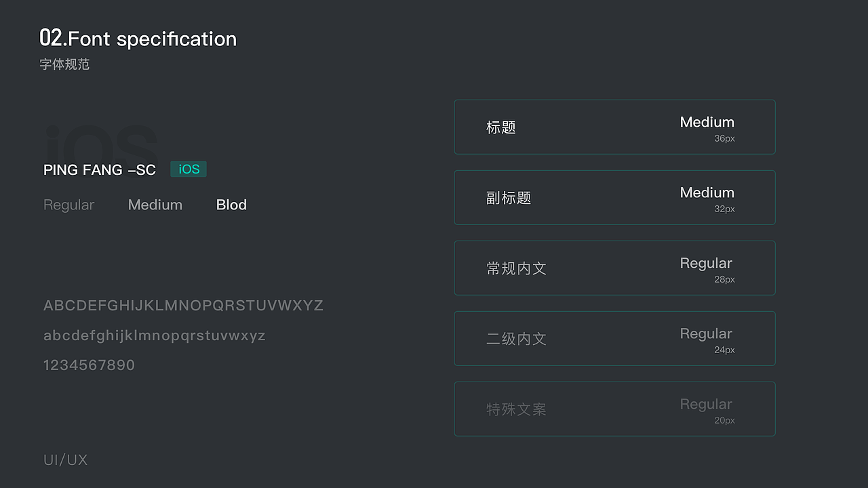
Task: Select the Blod font weight label
Action: (231, 205)
